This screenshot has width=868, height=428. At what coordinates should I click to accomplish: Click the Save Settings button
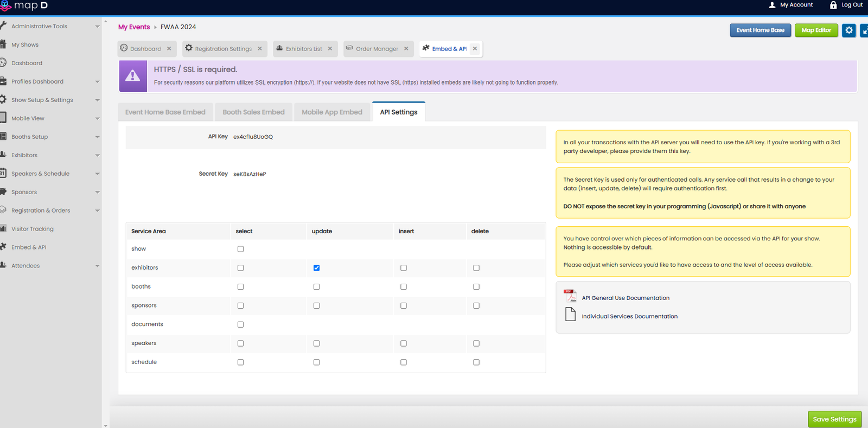834,419
